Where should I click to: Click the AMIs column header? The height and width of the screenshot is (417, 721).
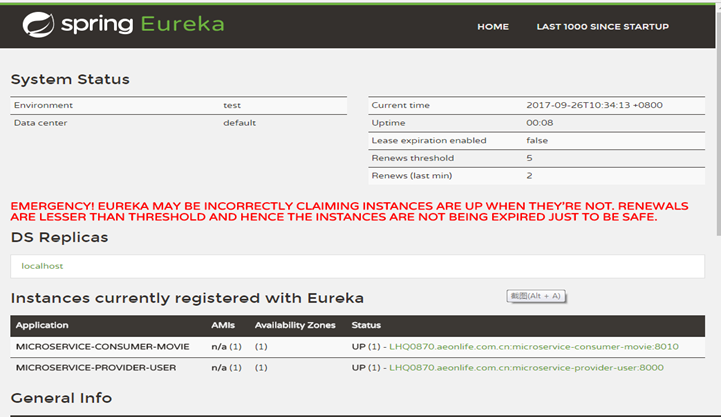click(x=223, y=325)
